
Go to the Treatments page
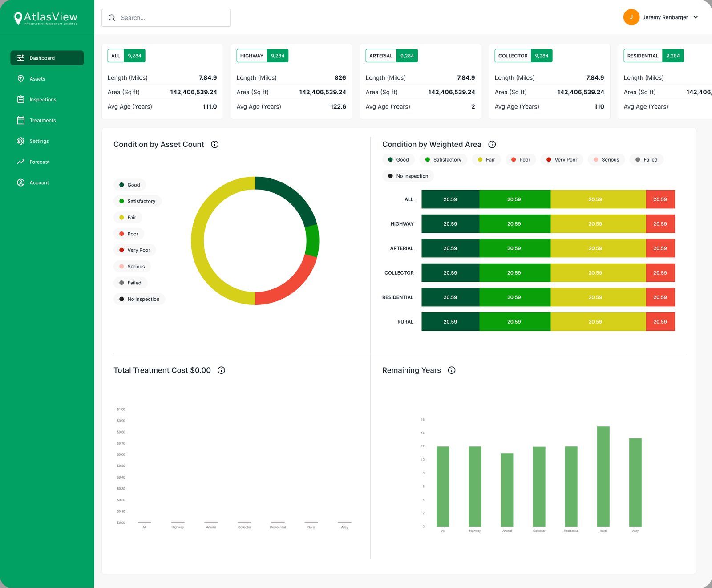(x=47, y=120)
